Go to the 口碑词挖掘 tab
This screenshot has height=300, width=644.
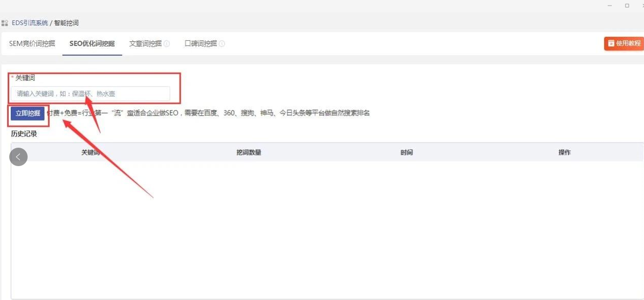(x=201, y=43)
